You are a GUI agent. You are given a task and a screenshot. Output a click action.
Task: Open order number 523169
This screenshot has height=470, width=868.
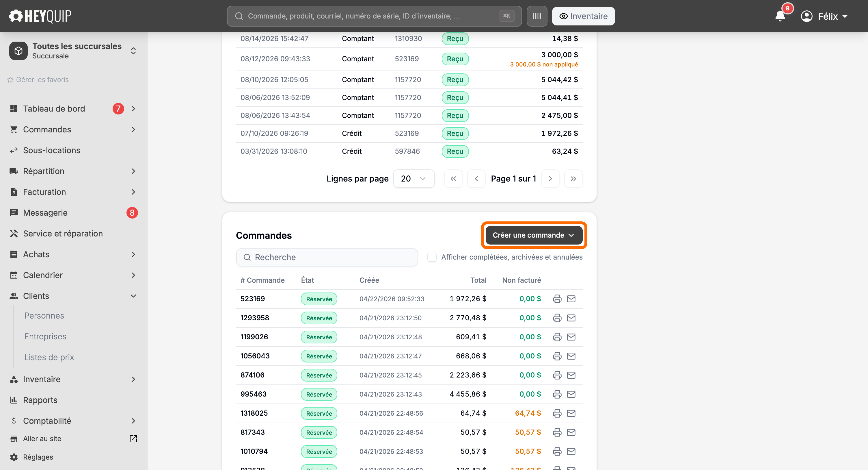pos(253,299)
